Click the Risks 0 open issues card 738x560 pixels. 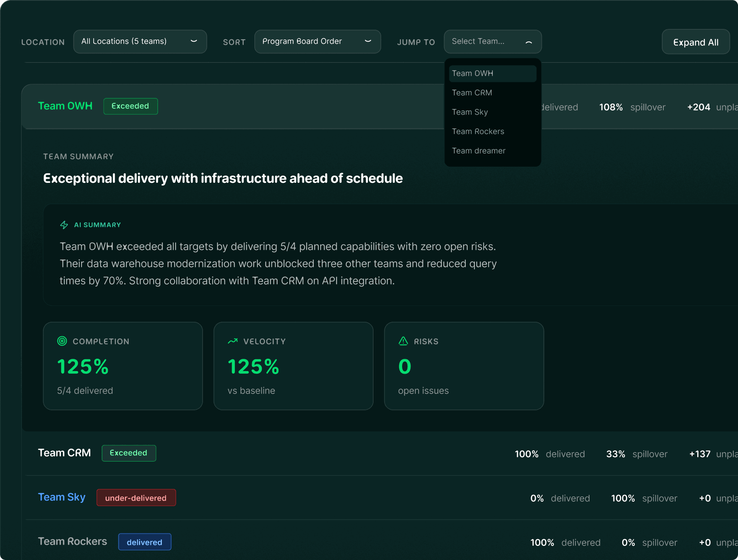464,366
